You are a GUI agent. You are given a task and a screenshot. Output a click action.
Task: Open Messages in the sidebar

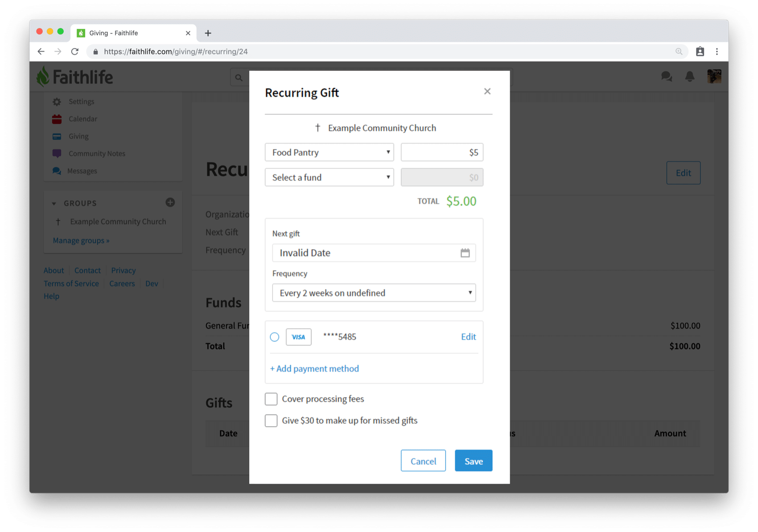(x=82, y=171)
